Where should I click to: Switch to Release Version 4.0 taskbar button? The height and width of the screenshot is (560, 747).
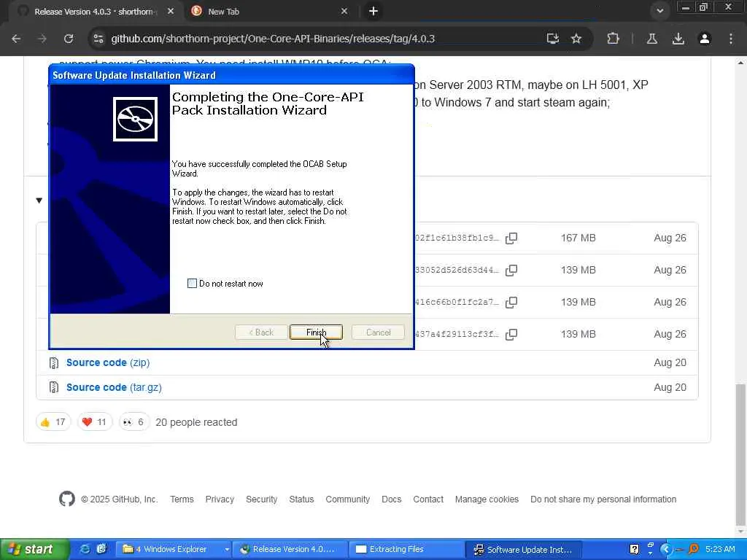coord(290,550)
